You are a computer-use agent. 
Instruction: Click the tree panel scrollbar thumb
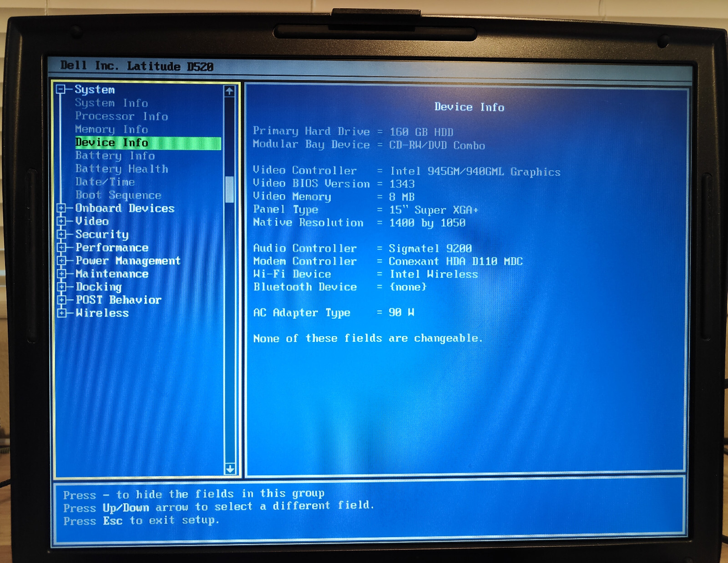pyautogui.click(x=229, y=189)
